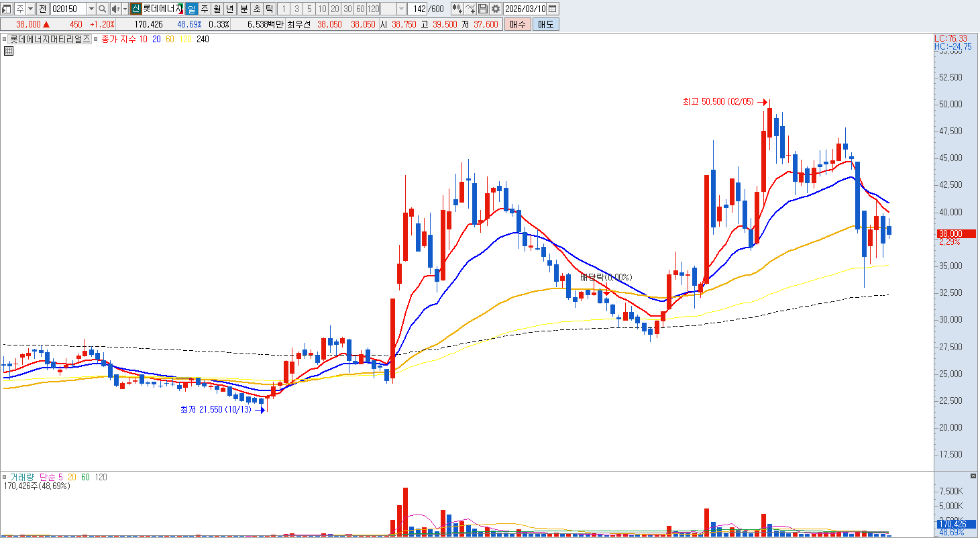This screenshot has width=980, height=538.
Task: Toggle the 일 daily period button
Action: click(192, 9)
